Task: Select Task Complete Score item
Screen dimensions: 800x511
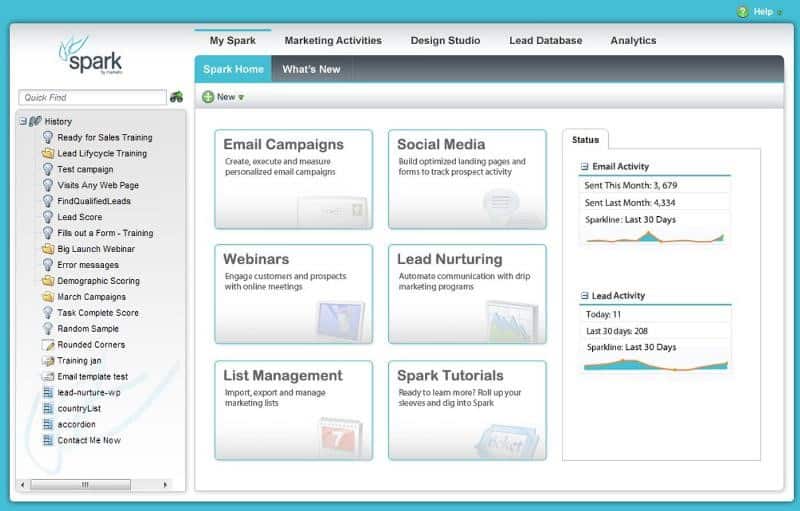Action: pyautogui.click(x=98, y=313)
